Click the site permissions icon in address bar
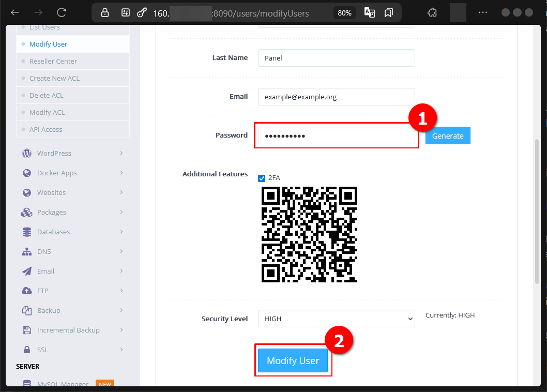 pos(125,13)
